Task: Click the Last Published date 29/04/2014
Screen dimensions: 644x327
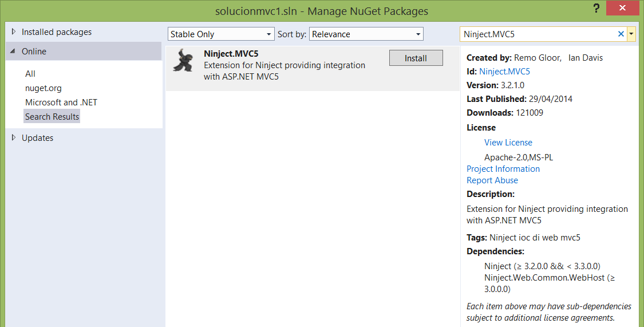Action: 550,99
